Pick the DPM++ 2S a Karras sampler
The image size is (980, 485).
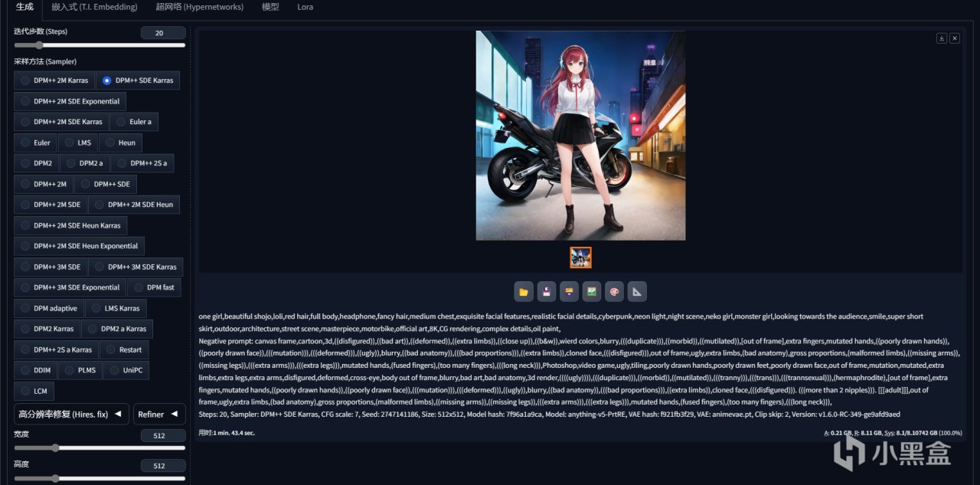pyautogui.click(x=56, y=349)
